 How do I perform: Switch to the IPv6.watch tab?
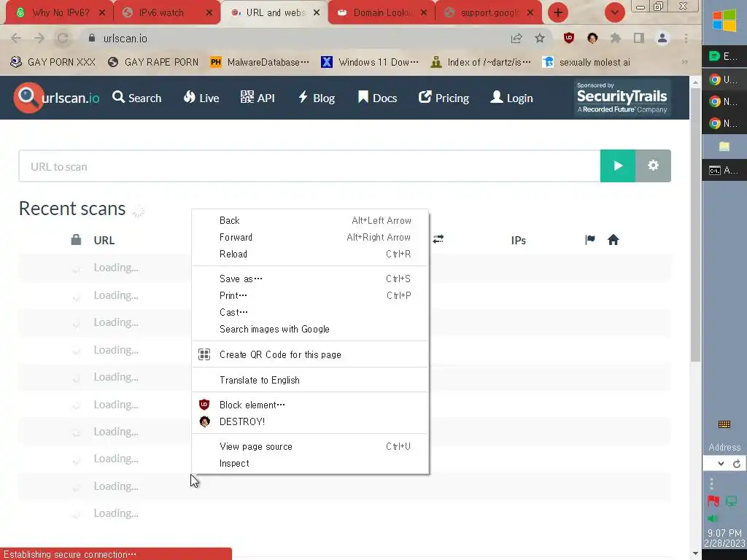[x=167, y=13]
